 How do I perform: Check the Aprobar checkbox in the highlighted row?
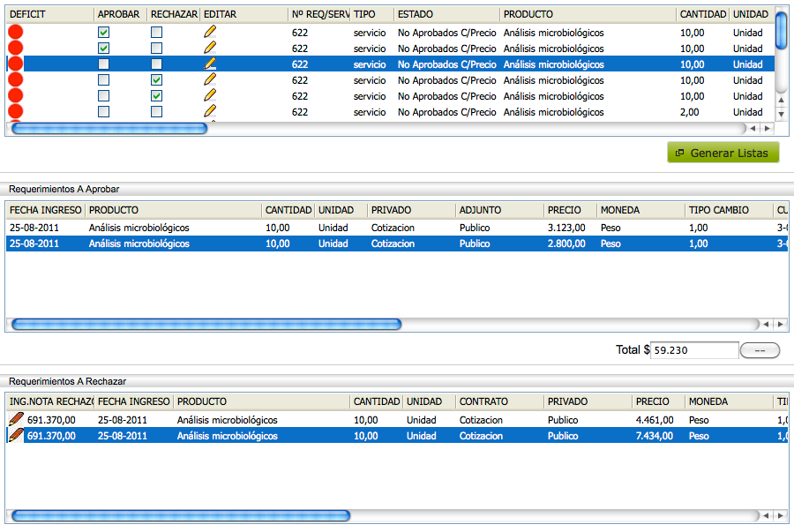(103, 64)
